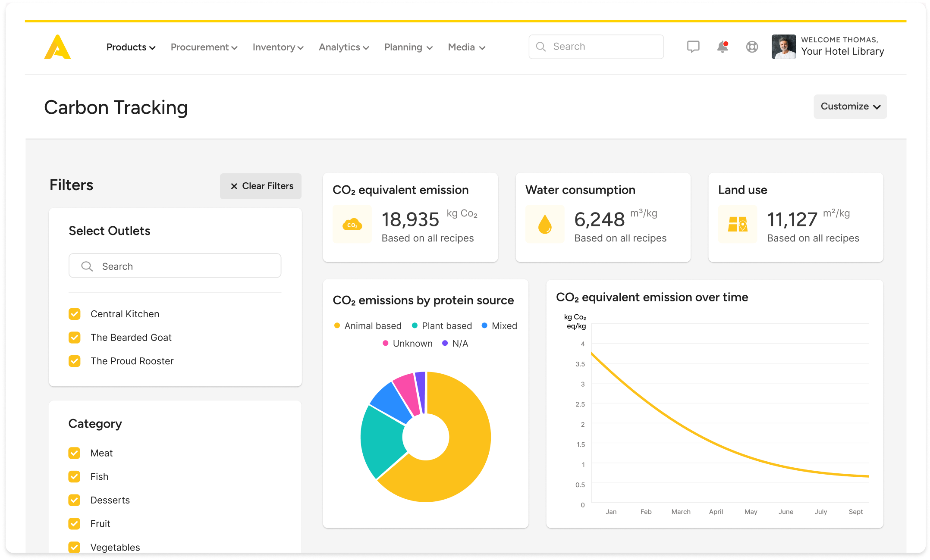Toggle the Fish category checkbox
This screenshot has height=560, width=930.
74,476
